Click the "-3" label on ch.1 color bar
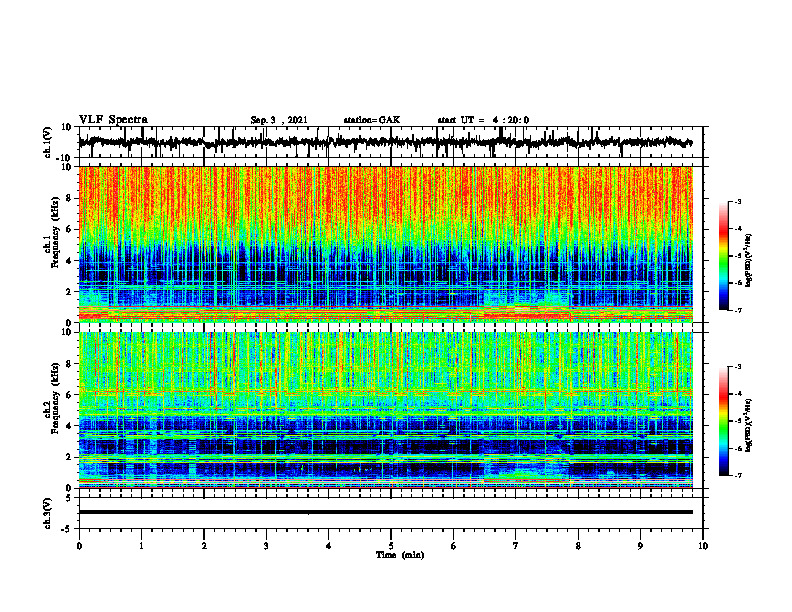This screenshot has height=612, width=792. click(x=738, y=202)
